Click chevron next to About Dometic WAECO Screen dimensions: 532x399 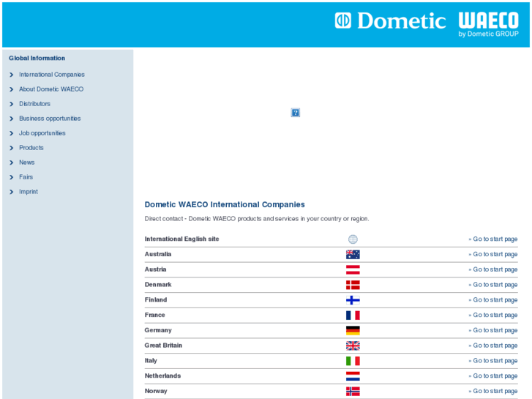(12, 89)
